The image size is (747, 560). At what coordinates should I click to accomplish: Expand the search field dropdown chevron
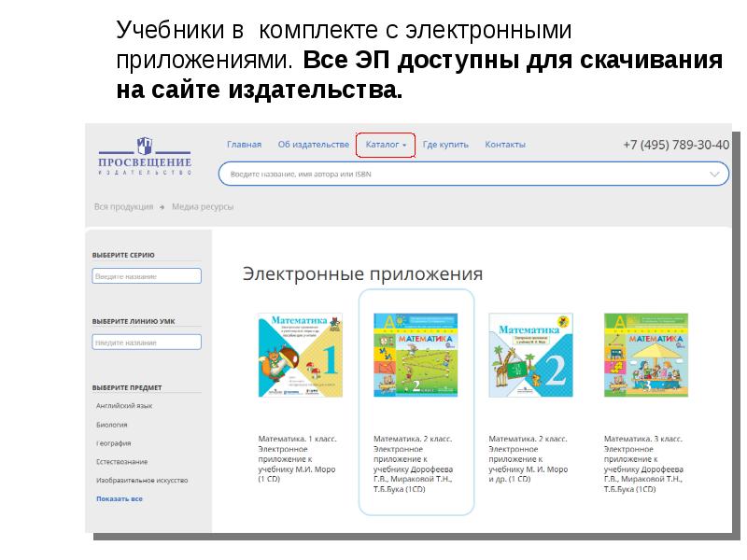tap(716, 175)
